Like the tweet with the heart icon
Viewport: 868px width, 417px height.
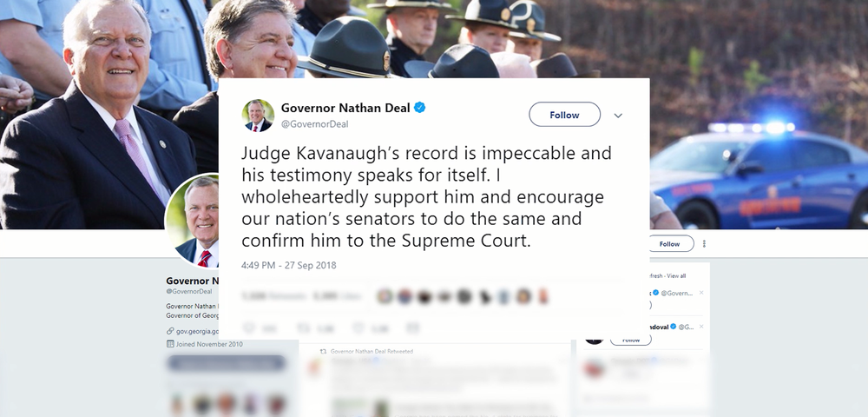pyautogui.click(x=358, y=328)
